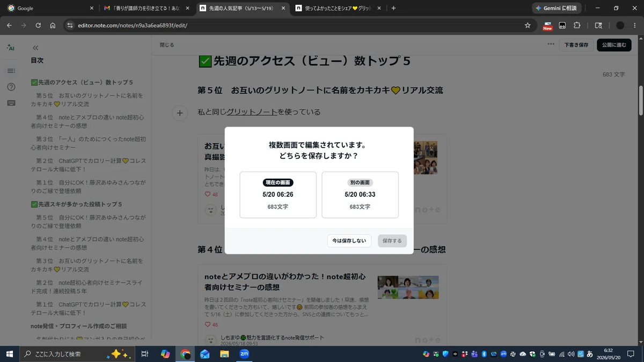Jump to 先週スキが多かった投稿トップ５ heading in sidebar
This screenshot has width=644, height=362.
point(77,204)
